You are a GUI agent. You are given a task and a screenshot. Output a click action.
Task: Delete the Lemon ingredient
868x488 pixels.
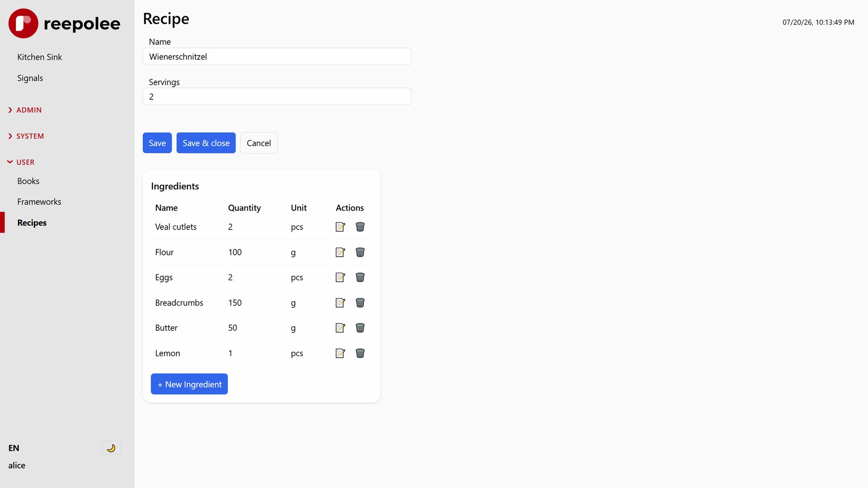[360, 353]
